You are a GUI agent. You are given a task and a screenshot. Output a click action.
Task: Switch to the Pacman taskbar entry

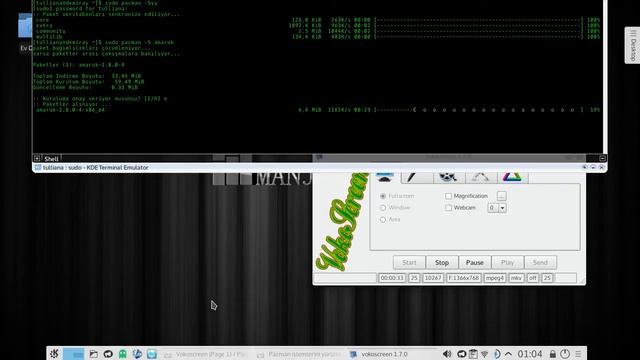pyautogui.click(x=300, y=355)
